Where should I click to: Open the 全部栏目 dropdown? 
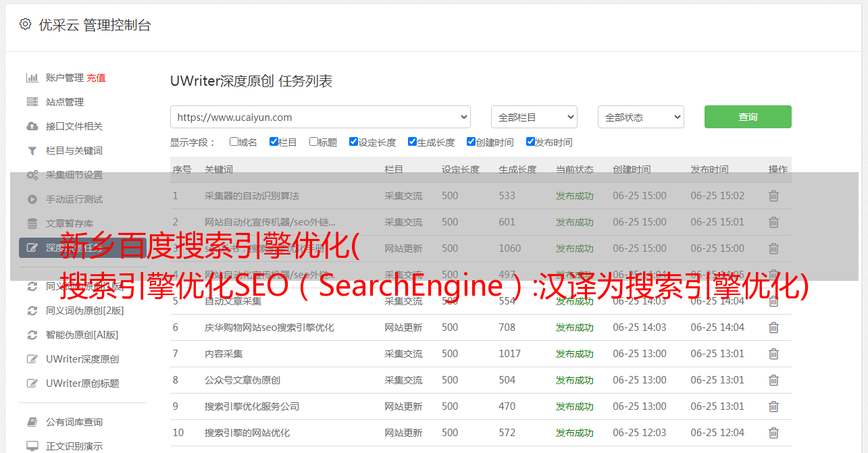(534, 117)
